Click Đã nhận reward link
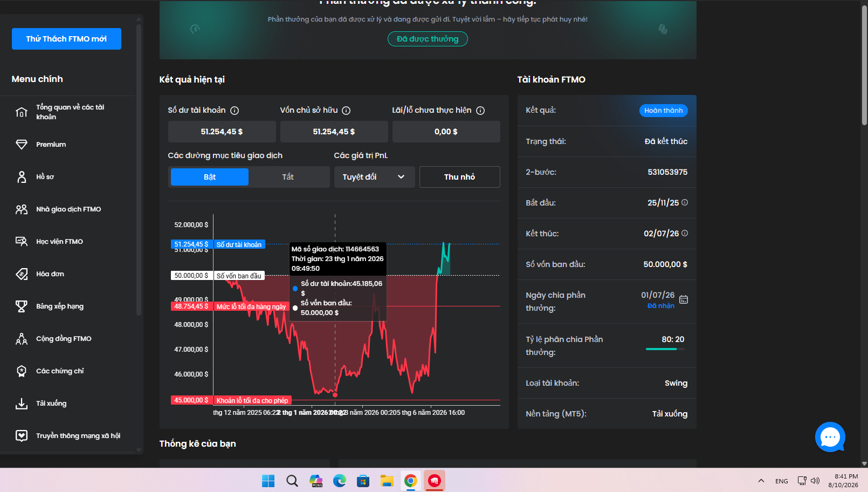Screen dimensions: 868x492 [661, 306]
